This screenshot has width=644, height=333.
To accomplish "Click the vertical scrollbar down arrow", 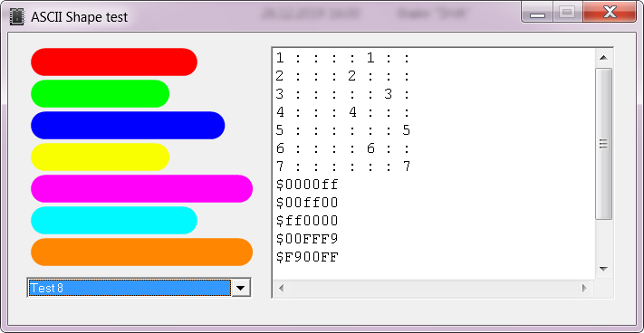I will pos(603,269).
